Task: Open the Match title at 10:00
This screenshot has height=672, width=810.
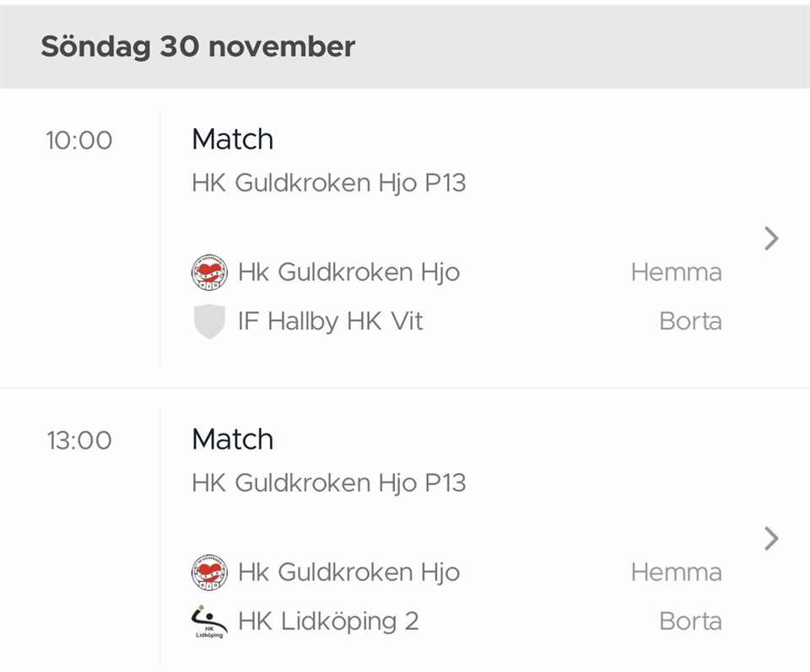Action: point(233,139)
